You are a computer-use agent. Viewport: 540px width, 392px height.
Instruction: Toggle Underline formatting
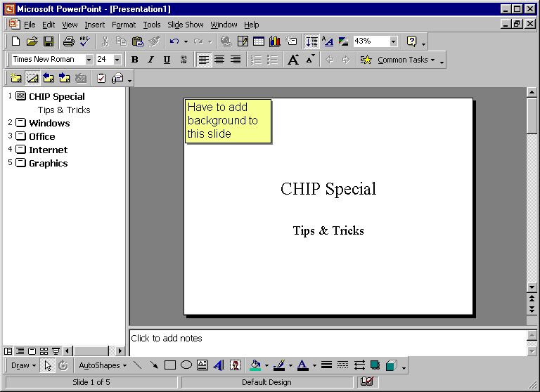[x=167, y=60]
